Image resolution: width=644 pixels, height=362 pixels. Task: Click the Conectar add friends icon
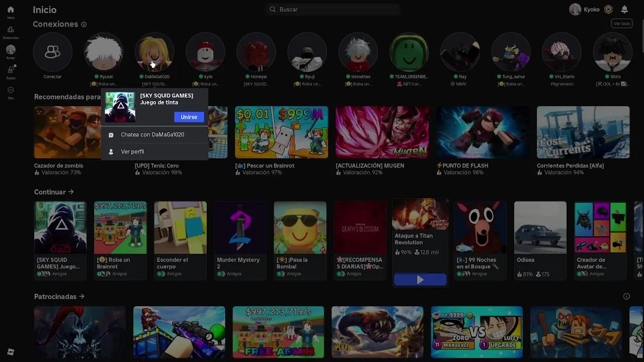(x=52, y=52)
